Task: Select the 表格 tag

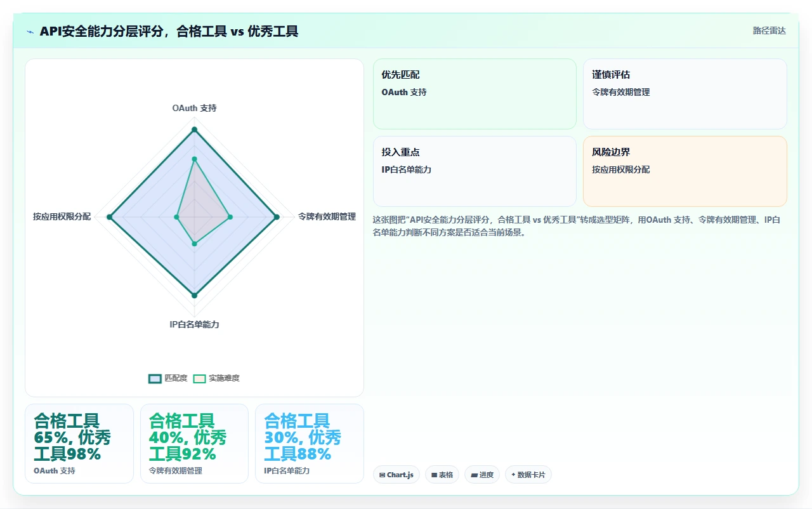Action: click(x=442, y=475)
